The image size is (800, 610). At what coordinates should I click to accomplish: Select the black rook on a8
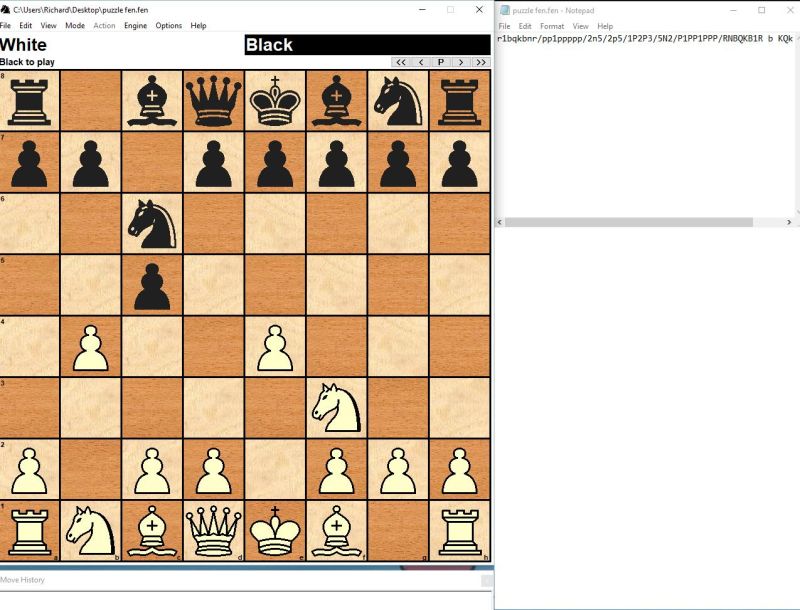tap(30, 103)
